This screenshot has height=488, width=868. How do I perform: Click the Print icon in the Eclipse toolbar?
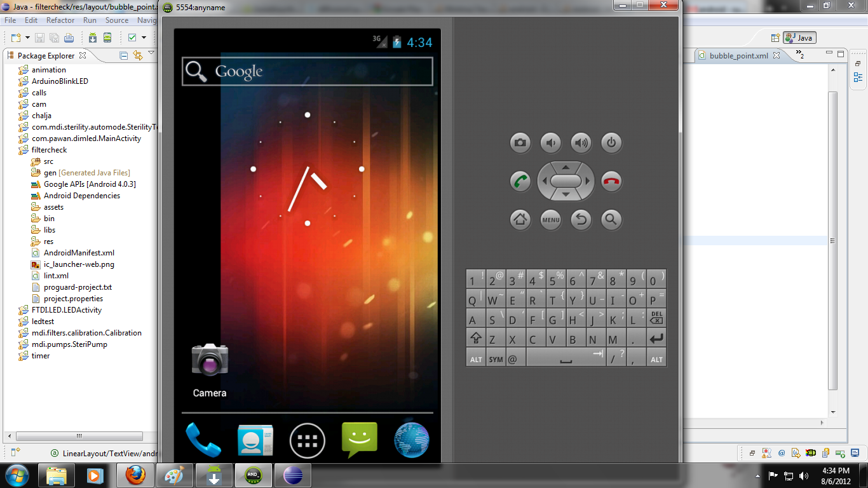click(x=69, y=37)
